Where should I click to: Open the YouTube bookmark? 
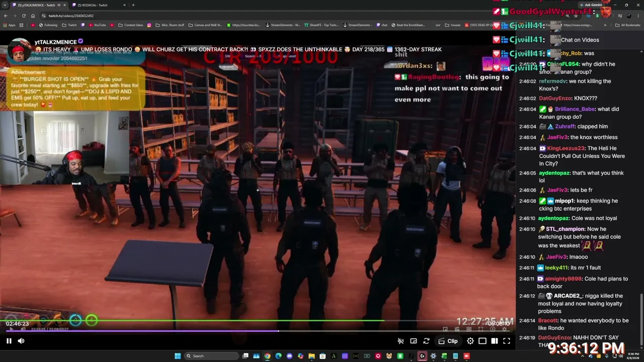[97, 25]
